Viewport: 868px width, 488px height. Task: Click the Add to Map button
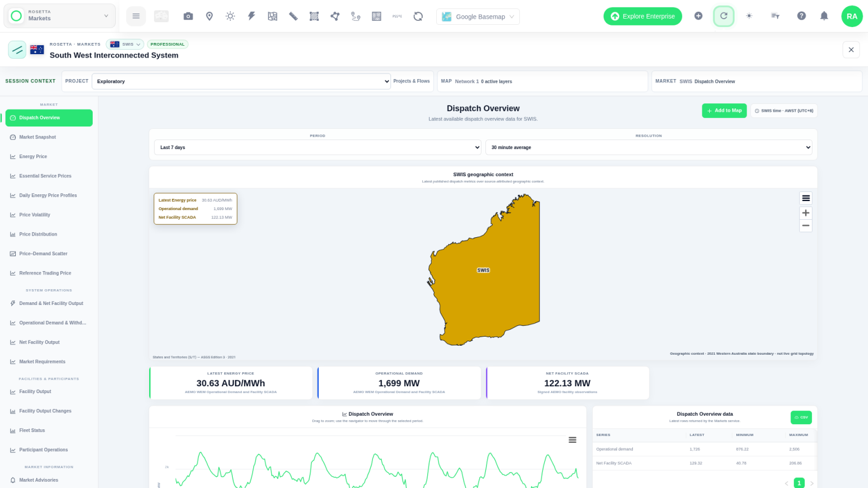(x=724, y=111)
